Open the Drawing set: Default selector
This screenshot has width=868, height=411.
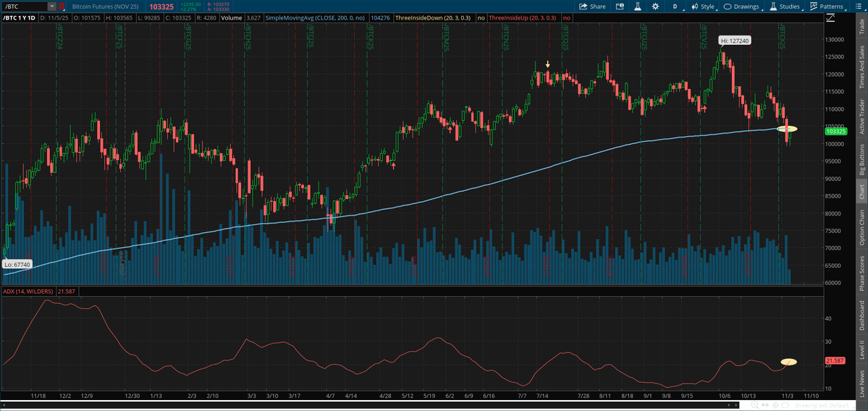click(x=822, y=406)
